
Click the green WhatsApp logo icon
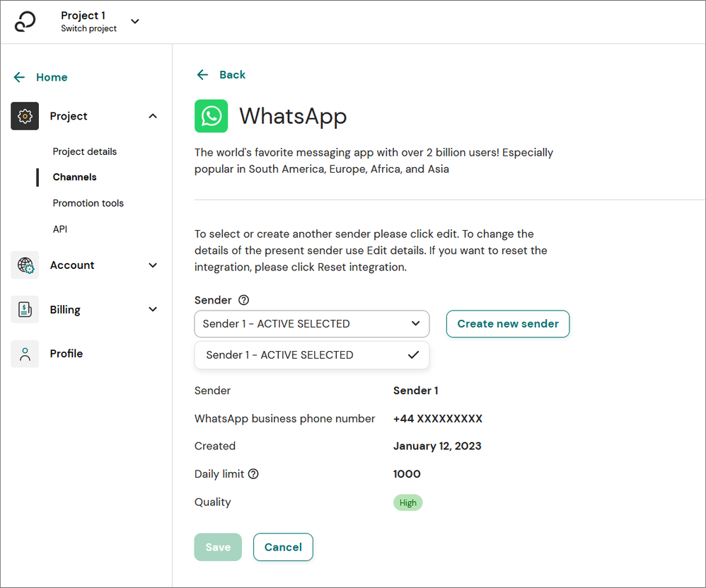pyautogui.click(x=212, y=116)
